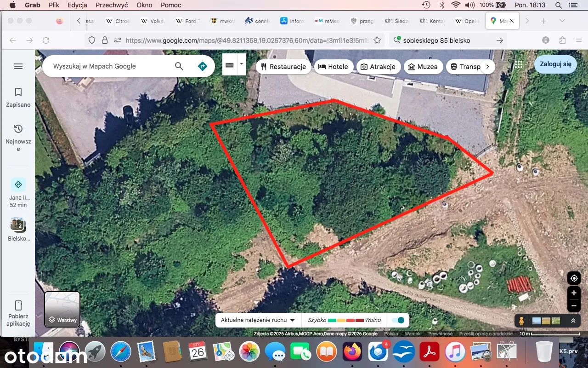Select the Restauracje category chip

point(283,67)
